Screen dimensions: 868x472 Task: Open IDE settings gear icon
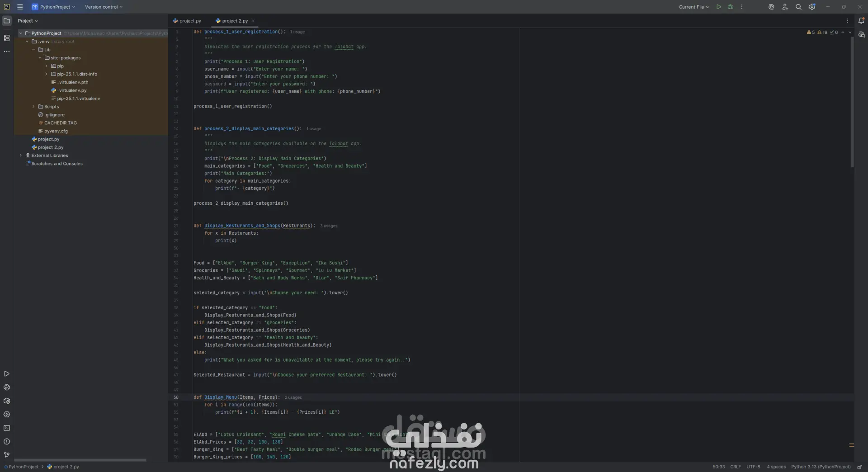click(812, 7)
